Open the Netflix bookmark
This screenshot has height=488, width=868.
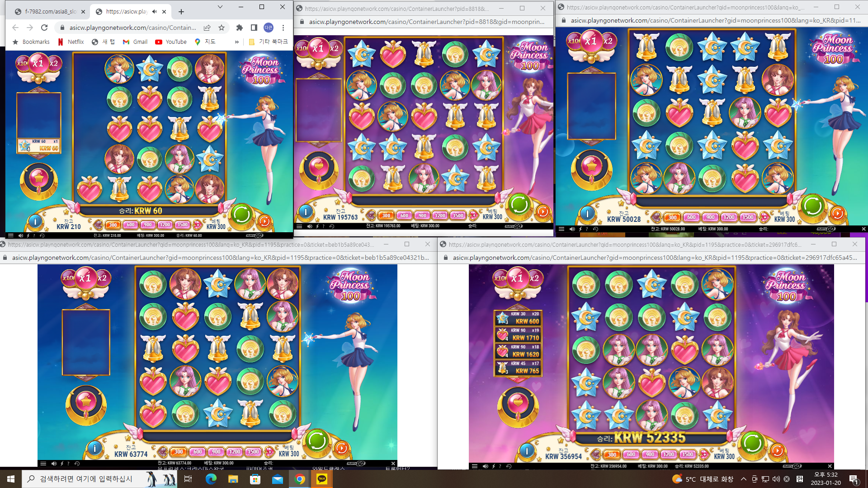click(x=71, y=42)
